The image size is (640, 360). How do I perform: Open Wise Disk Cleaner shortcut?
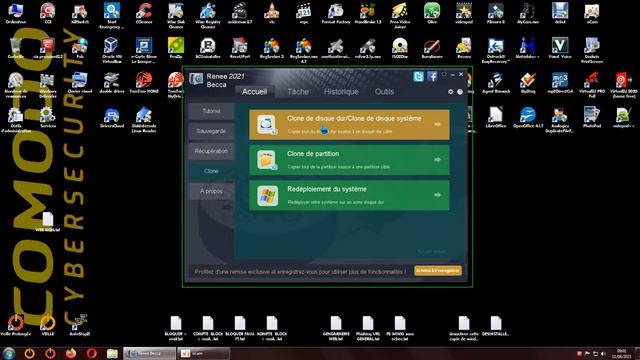(x=176, y=16)
